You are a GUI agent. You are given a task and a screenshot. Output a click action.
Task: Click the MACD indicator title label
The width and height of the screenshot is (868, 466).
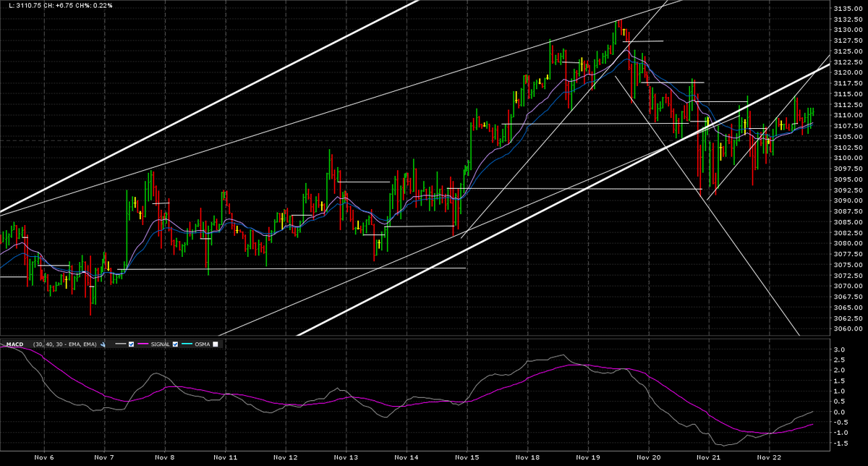click(x=15, y=344)
